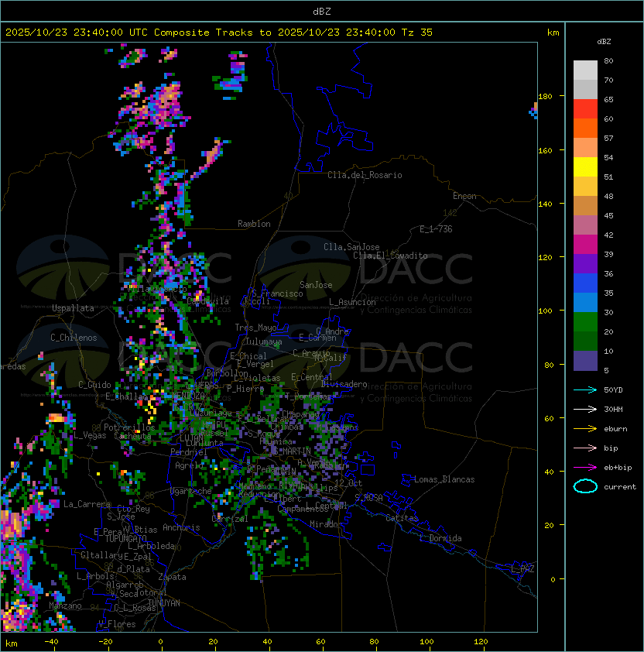644x652 pixels.
Task: Click the 50YD legend label
Action: (613, 389)
